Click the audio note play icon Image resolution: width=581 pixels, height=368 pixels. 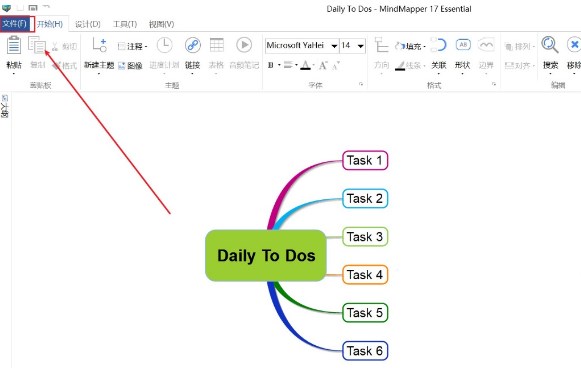click(244, 45)
